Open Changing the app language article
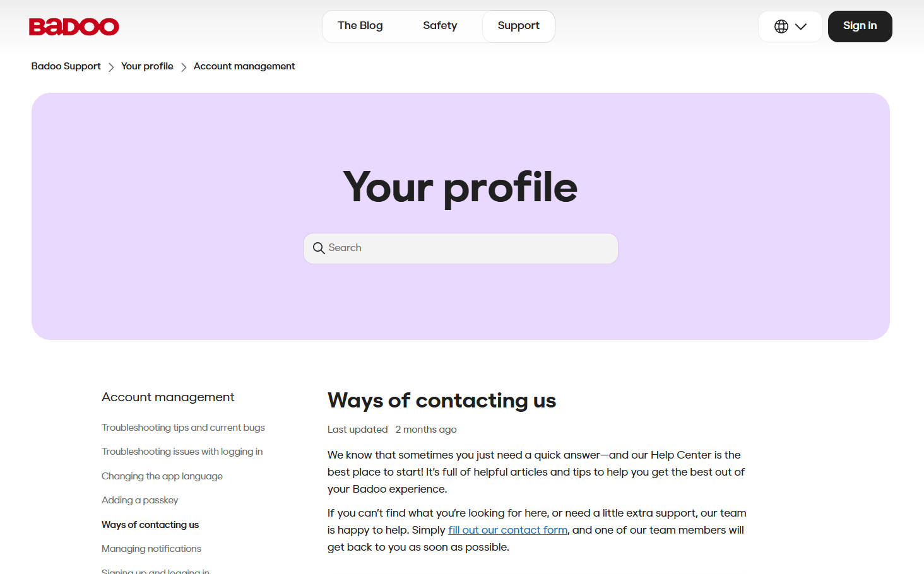The image size is (924, 574). [x=162, y=476]
